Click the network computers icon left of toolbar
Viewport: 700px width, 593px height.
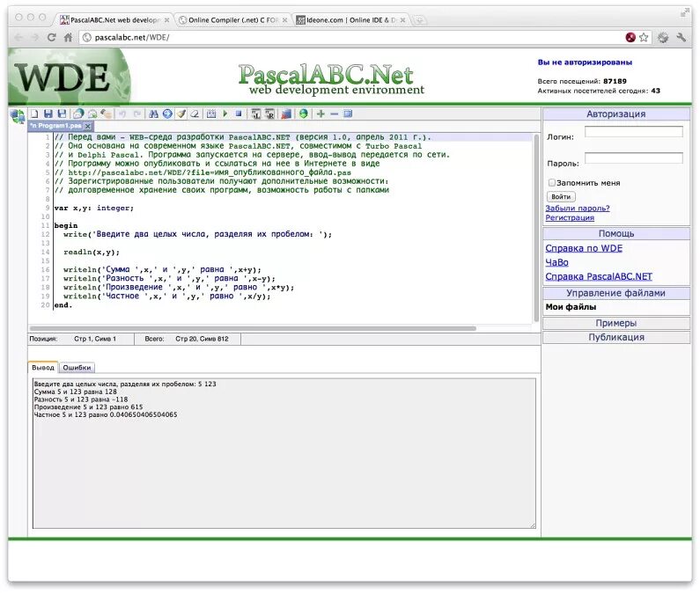point(18,116)
